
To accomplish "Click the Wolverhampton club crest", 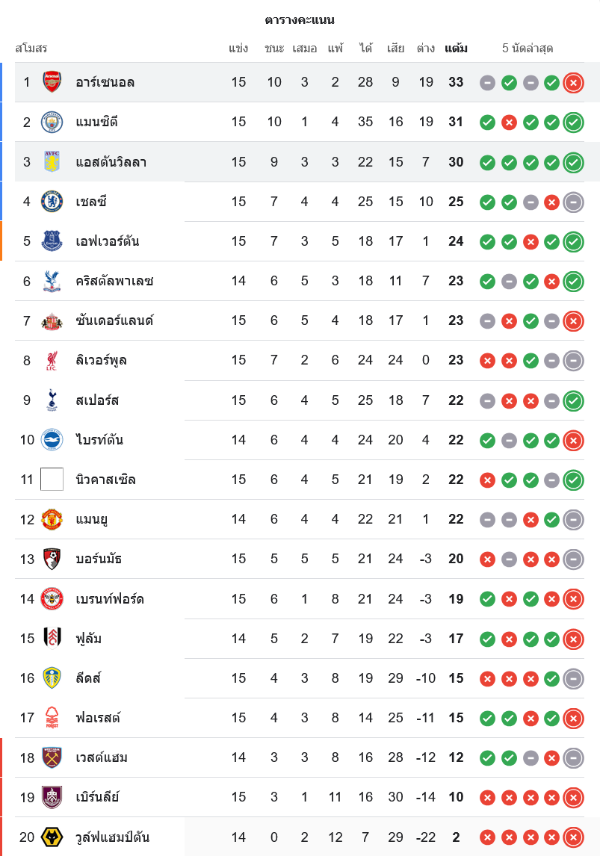I will (x=52, y=837).
